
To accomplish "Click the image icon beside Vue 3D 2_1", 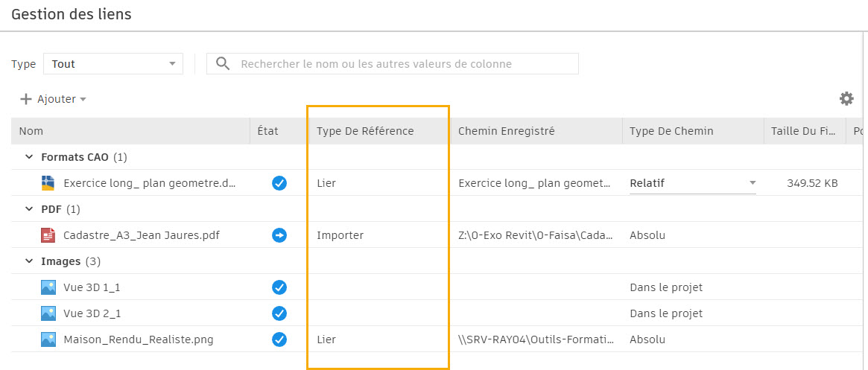I will pos(48,313).
